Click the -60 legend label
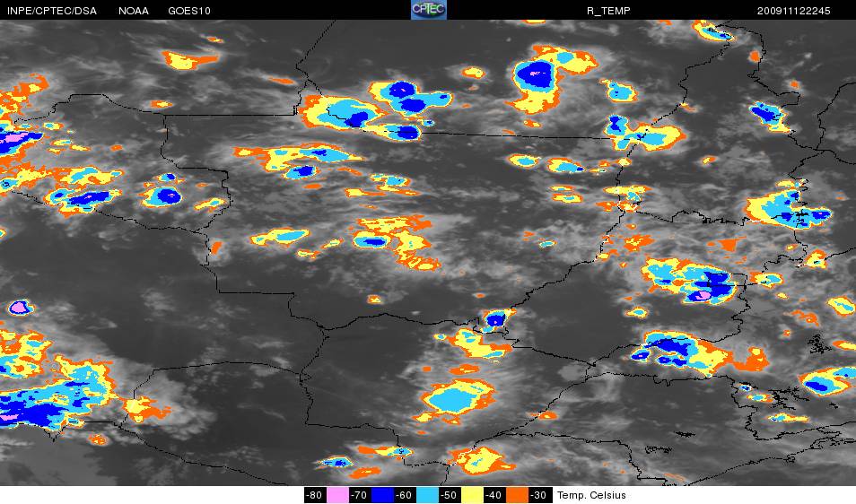The height and width of the screenshot is (504, 856). pyautogui.click(x=405, y=495)
